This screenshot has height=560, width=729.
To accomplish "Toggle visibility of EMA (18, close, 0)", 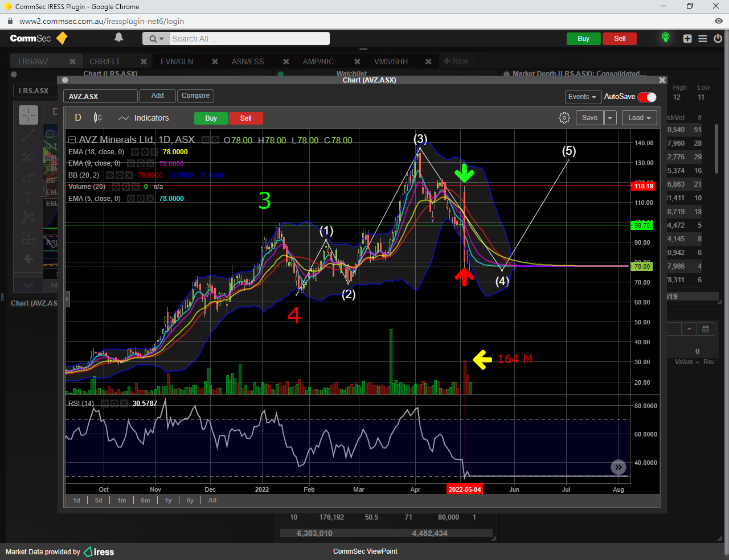I will (x=135, y=152).
